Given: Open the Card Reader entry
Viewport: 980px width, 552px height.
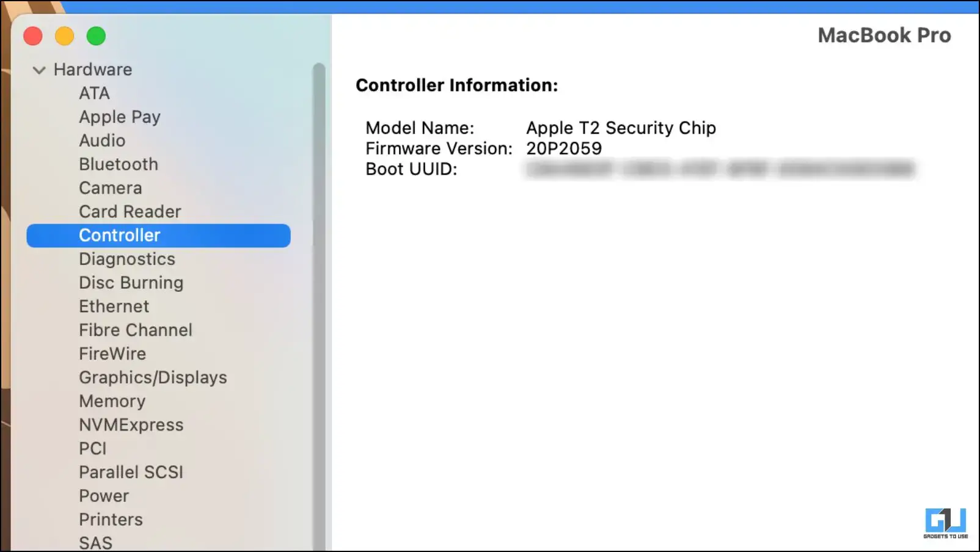Looking at the screenshot, I should (130, 212).
